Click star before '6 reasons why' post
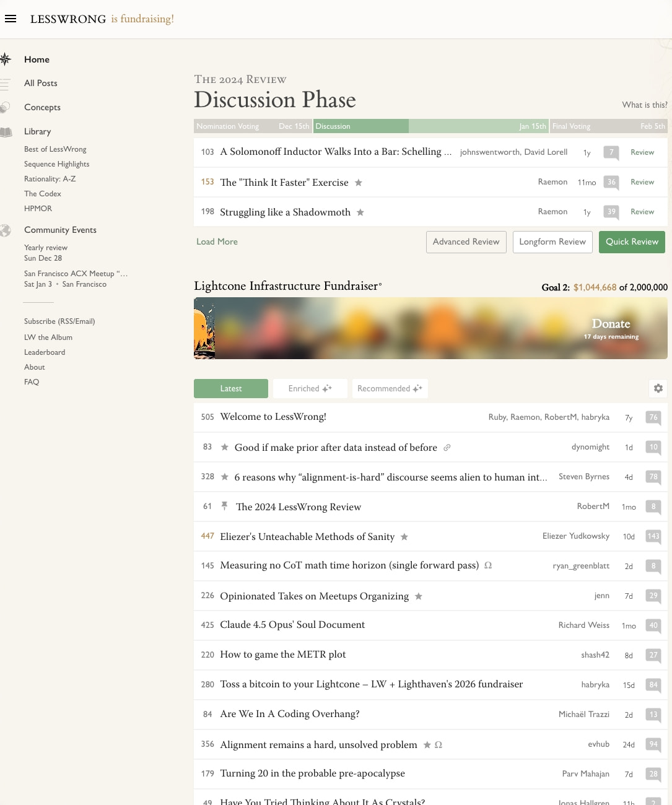Viewport: 672px width, 805px height. click(x=225, y=477)
